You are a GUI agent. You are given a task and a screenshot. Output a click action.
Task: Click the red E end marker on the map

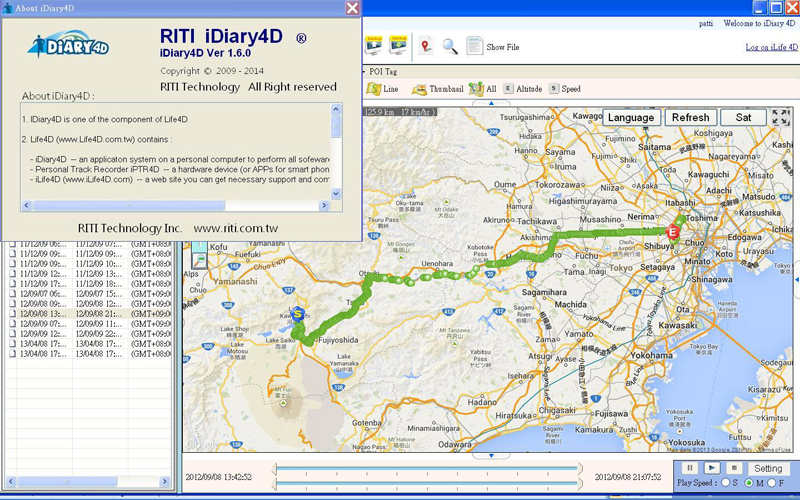[x=672, y=232]
